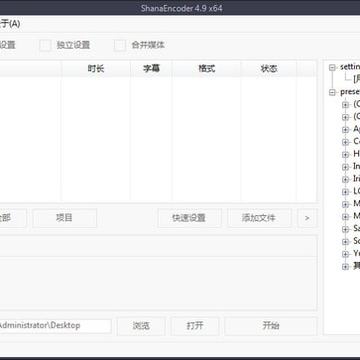Click the 项目 button
The height and width of the screenshot is (360, 360).
(65, 218)
